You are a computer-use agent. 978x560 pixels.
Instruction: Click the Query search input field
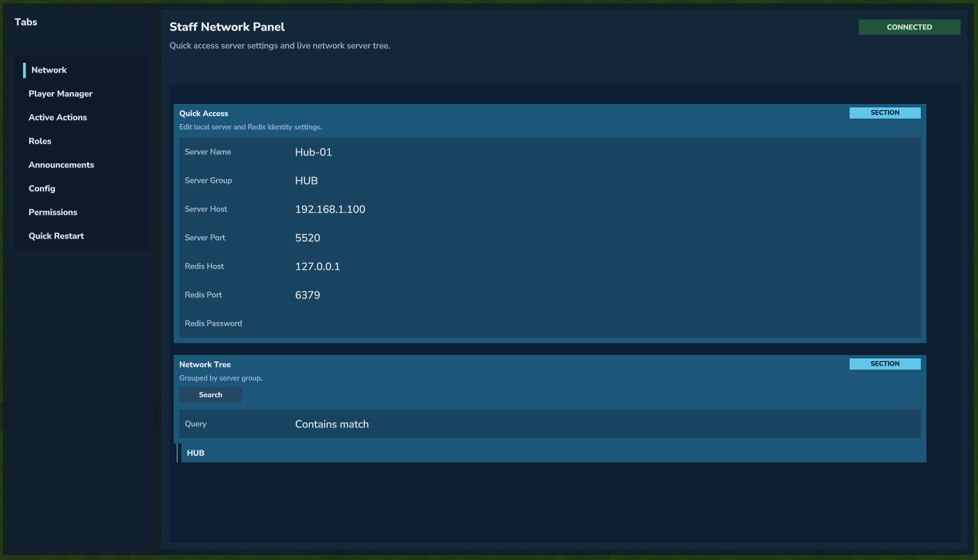click(558, 424)
